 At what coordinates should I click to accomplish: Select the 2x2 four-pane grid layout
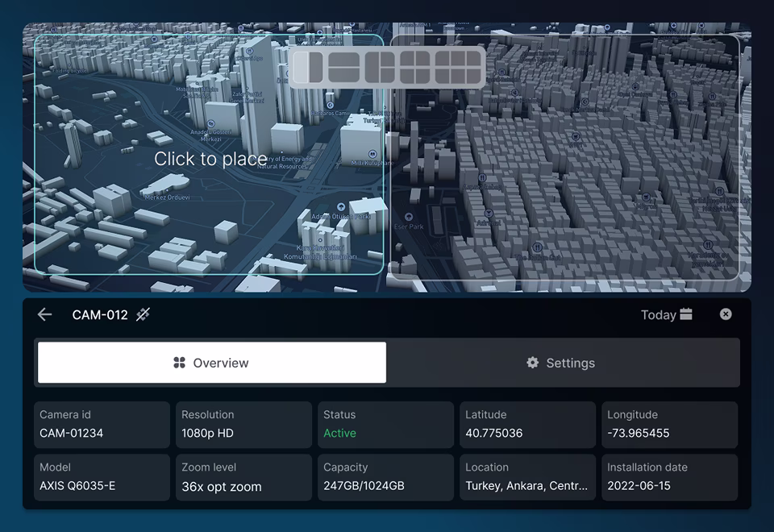click(415, 67)
